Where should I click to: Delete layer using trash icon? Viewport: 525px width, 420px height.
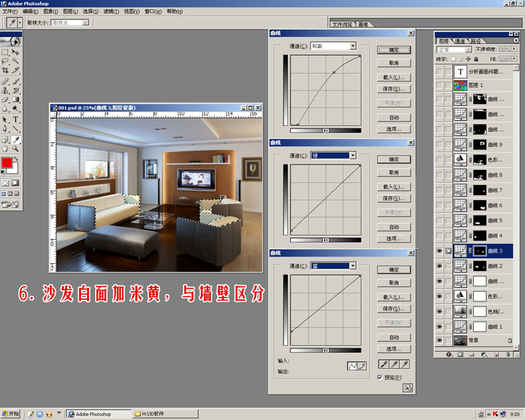[508, 354]
